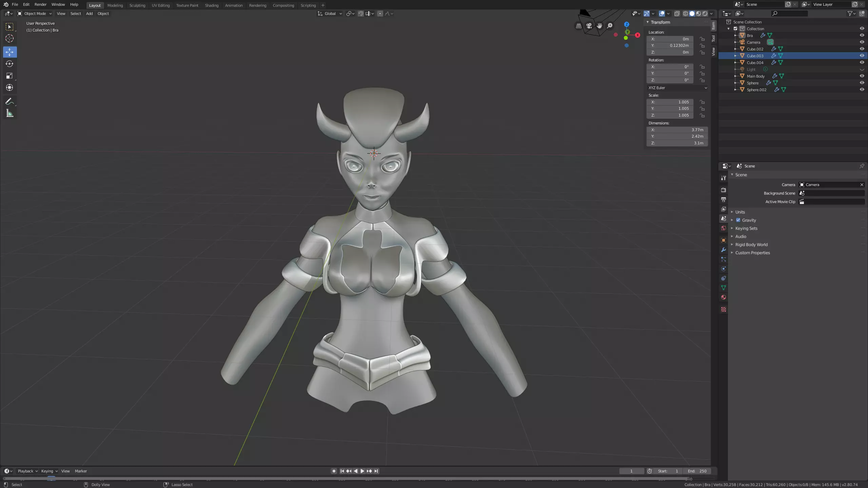Viewport: 868px width, 488px height.
Task: Click the Scale X value field
Action: point(670,102)
